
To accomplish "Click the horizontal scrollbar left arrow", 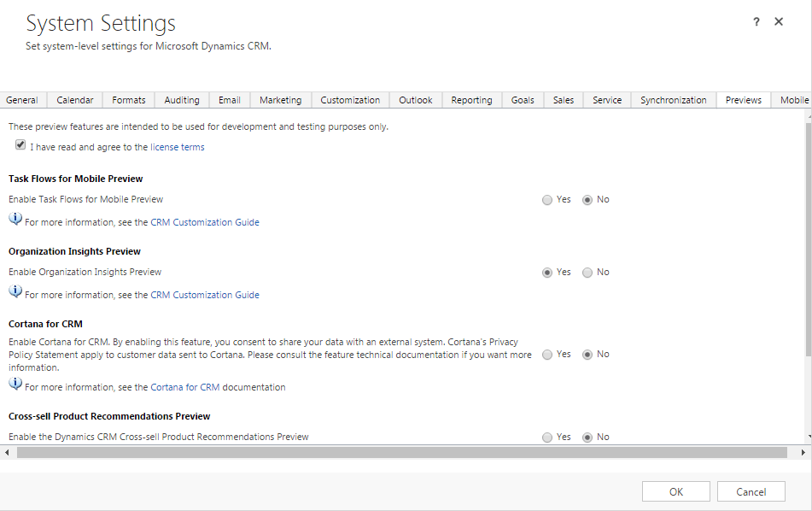I will click(x=7, y=452).
